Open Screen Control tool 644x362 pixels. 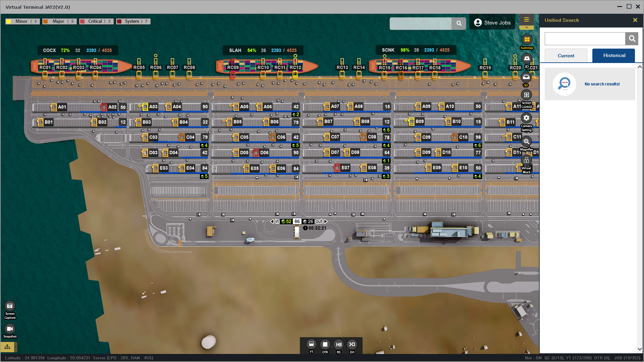point(526,95)
